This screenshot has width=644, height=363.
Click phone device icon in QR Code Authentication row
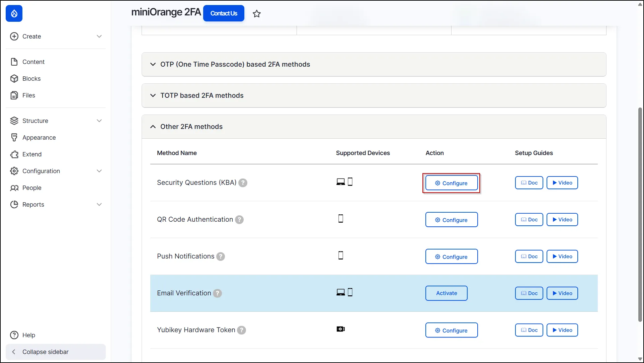[x=341, y=219]
